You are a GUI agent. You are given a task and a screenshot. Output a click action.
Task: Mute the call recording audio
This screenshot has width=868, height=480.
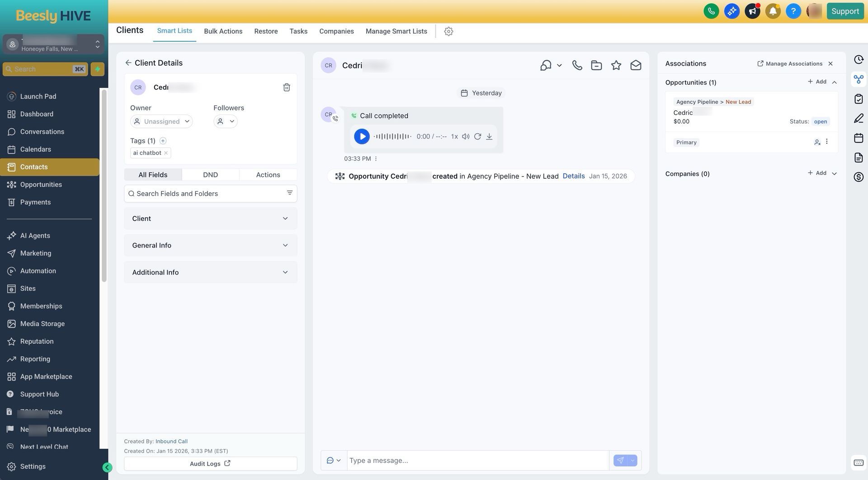click(x=466, y=137)
